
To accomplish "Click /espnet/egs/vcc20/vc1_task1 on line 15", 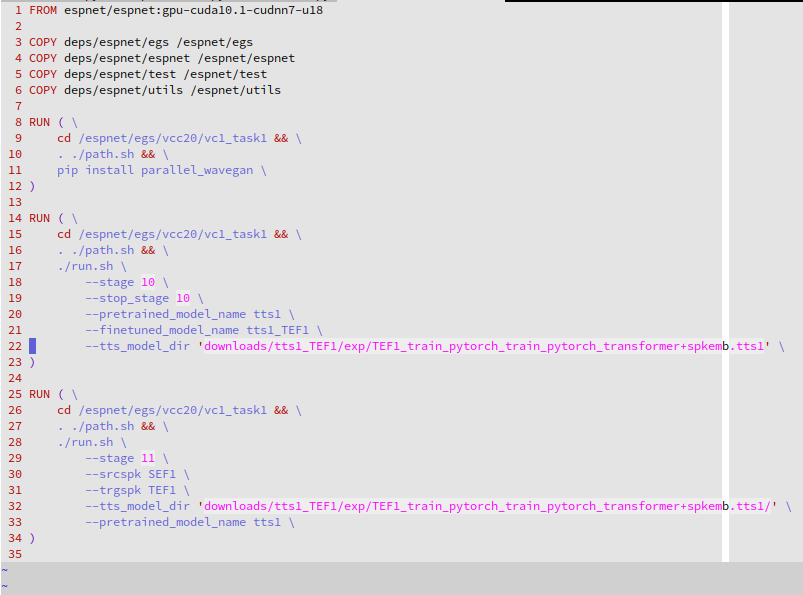I will [x=173, y=234].
